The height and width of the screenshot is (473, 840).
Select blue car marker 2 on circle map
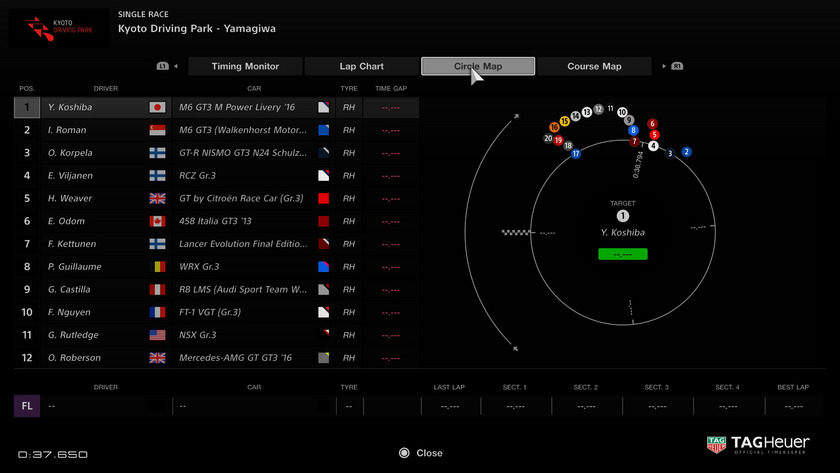686,152
